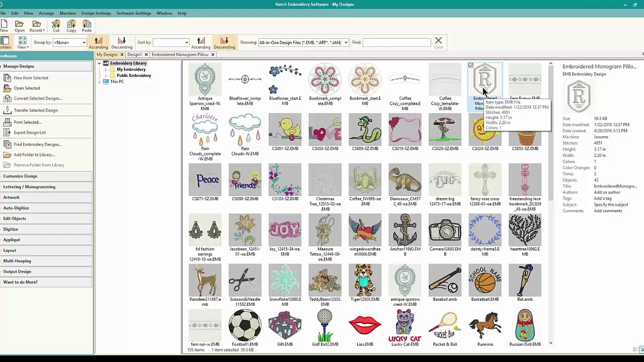644x362 pixels.
Task: Open the Showing file type dropdown
Action: 346,43
